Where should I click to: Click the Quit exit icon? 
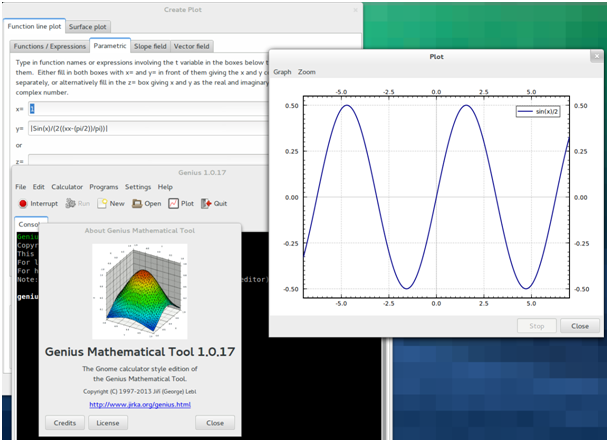tap(206, 203)
